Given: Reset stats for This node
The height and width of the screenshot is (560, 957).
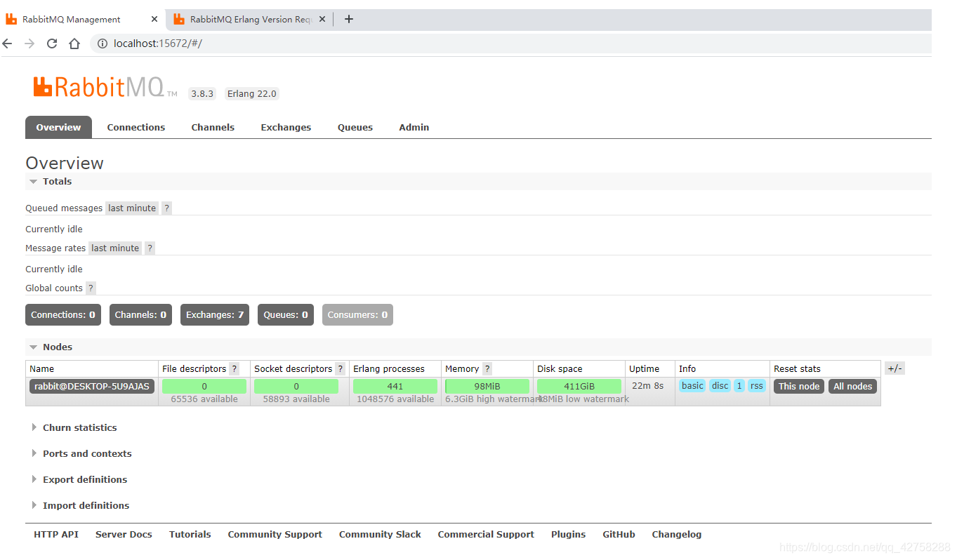Looking at the screenshot, I should (x=799, y=386).
